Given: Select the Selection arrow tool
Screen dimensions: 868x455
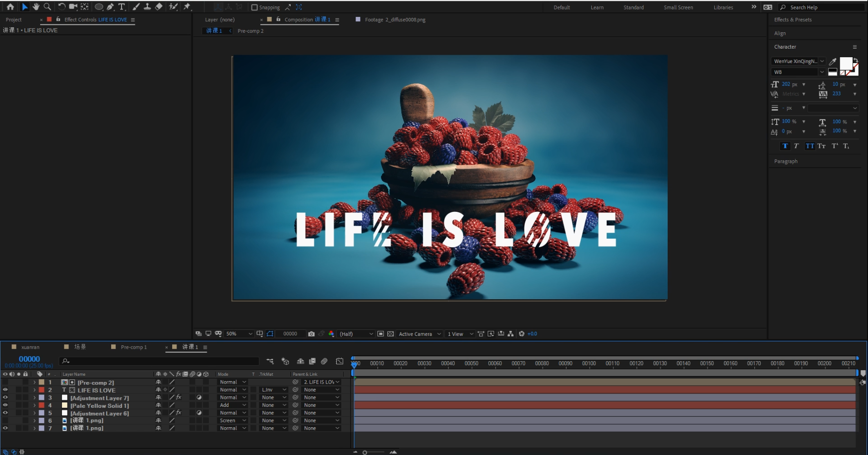Looking at the screenshot, I should click(x=25, y=7).
